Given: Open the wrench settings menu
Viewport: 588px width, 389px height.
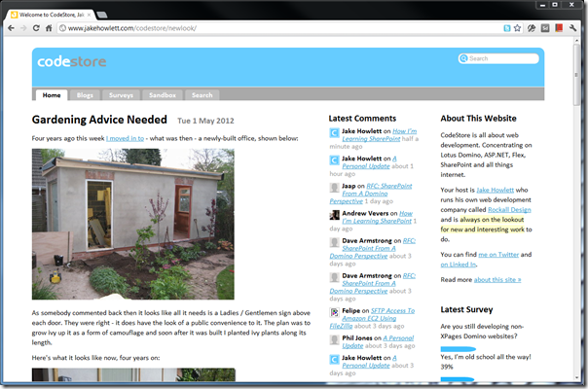Looking at the screenshot, I should tap(572, 28).
